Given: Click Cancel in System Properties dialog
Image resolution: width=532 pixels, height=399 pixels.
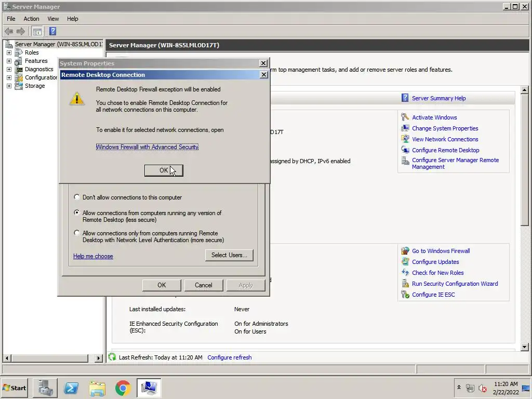Looking at the screenshot, I should click(x=204, y=285).
